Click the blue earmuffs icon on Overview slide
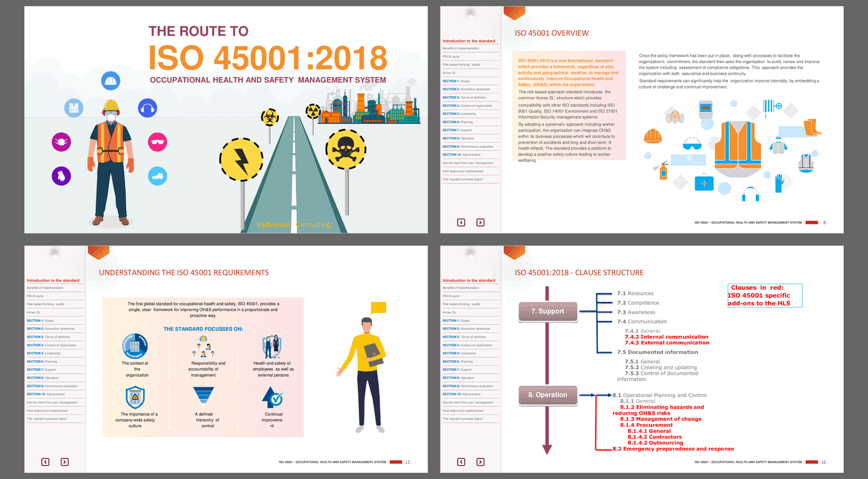This screenshot has height=479, width=868. (751, 194)
